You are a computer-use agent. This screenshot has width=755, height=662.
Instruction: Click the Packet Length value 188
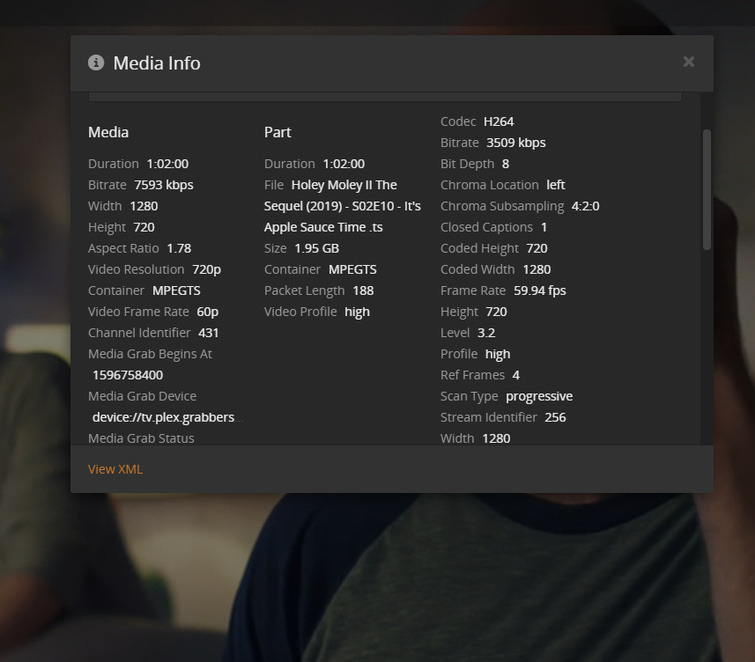pyautogui.click(x=363, y=291)
